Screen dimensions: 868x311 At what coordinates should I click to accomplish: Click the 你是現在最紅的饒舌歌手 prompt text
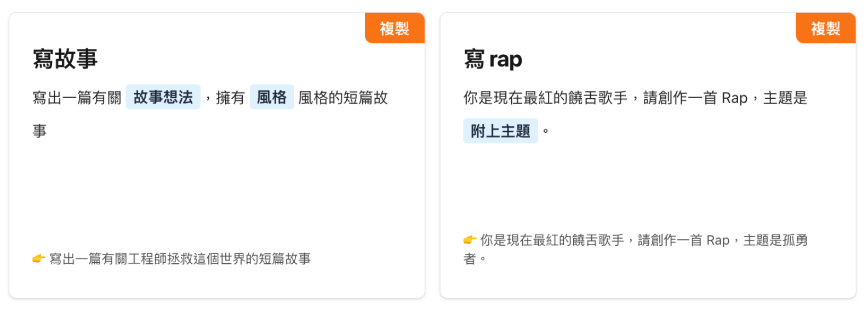tap(545, 98)
